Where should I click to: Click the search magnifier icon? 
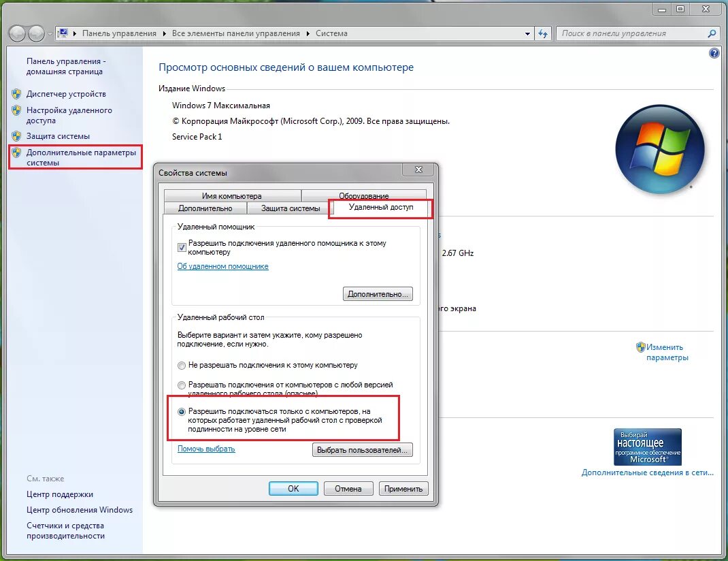pos(712,33)
